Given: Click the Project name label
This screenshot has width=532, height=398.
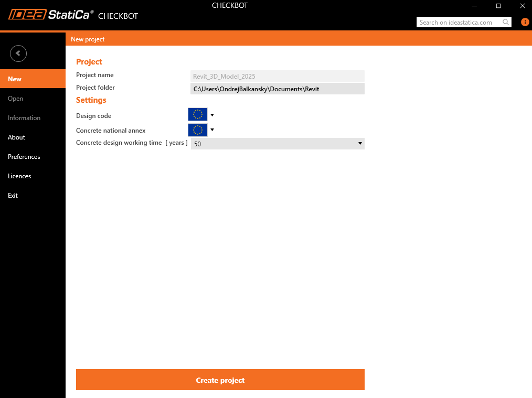Looking at the screenshot, I should click(94, 75).
